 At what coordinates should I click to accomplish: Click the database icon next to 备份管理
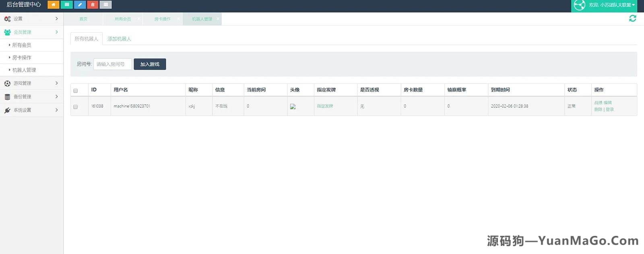[x=7, y=97]
